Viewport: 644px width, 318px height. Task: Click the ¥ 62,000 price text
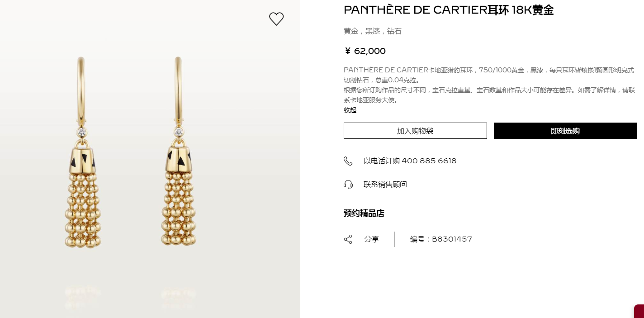click(x=365, y=51)
